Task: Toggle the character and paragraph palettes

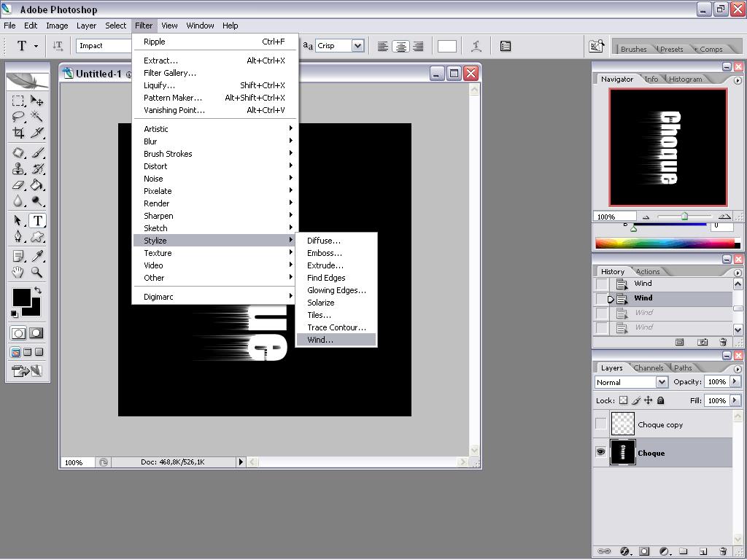Action: tap(506, 46)
